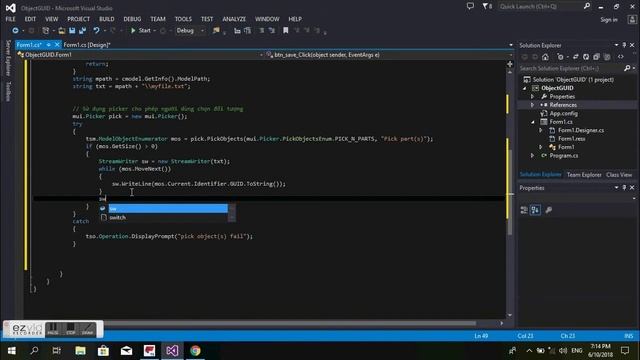Expand the Program.cs node arrow
This screenshot has width=640, height=360.
pyautogui.click(x=532, y=156)
